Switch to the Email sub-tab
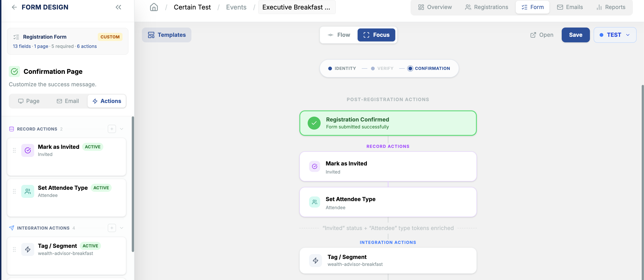This screenshot has width=644, height=280. (x=68, y=101)
